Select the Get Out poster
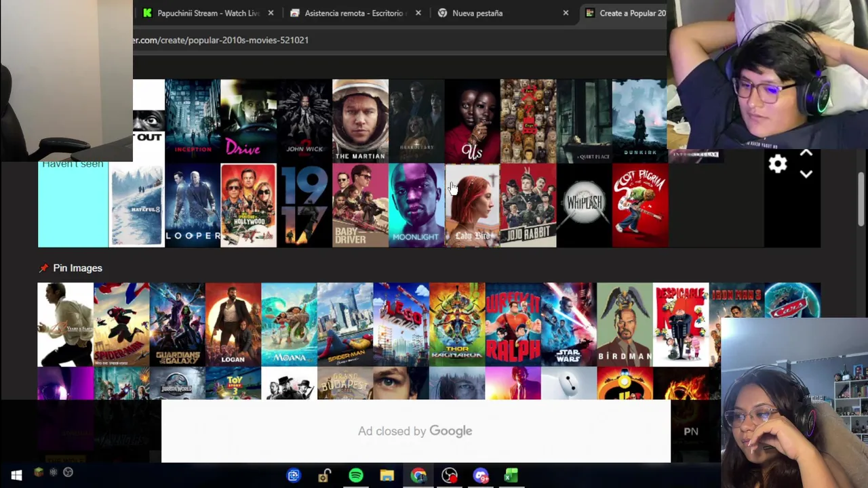Image resolution: width=868 pixels, height=488 pixels. (149, 121)
